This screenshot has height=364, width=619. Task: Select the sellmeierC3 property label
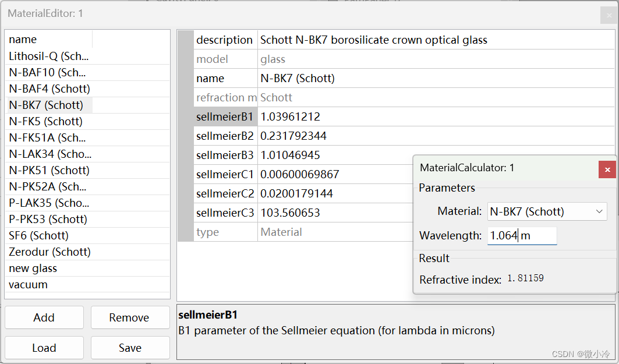pos(225,213)
